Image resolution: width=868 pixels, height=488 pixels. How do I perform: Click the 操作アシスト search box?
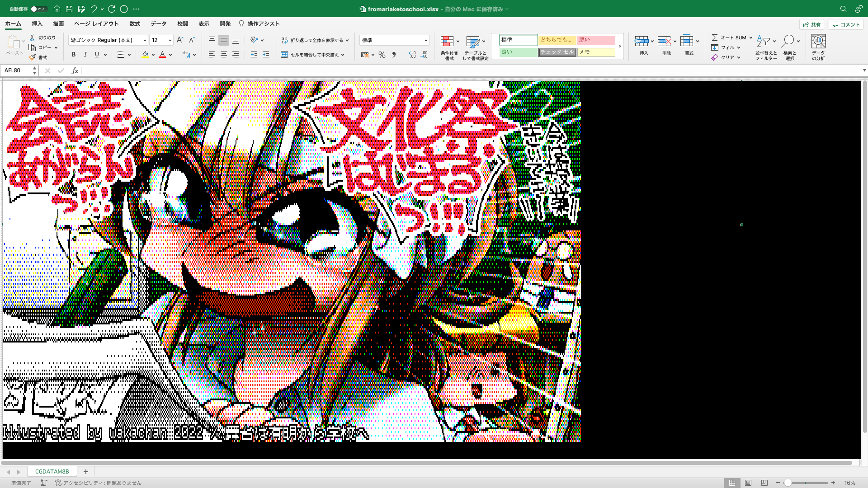coord(259,24)
